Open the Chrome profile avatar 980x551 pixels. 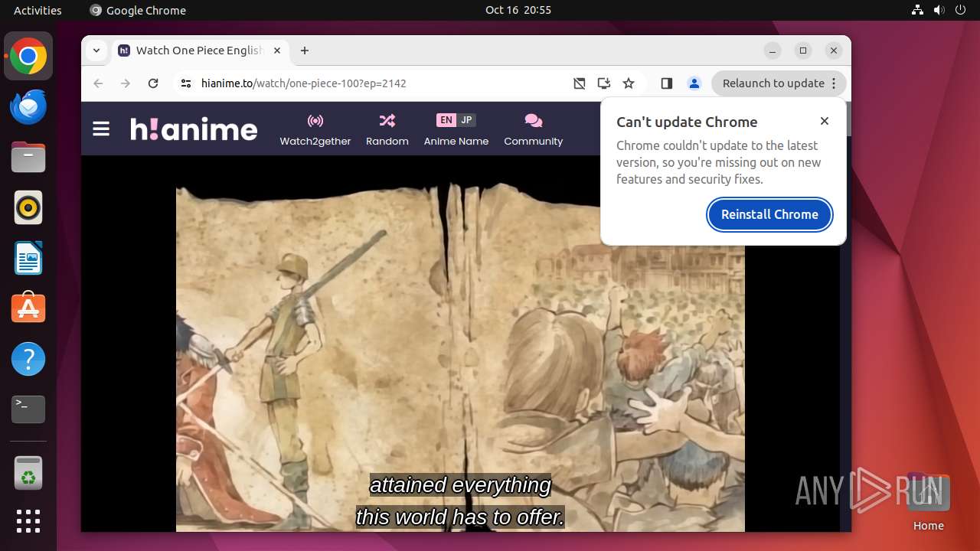tap(694, 83)
